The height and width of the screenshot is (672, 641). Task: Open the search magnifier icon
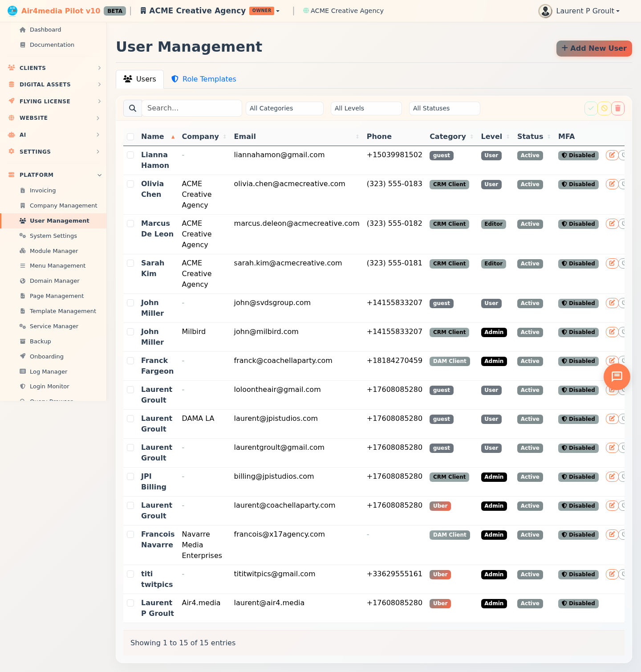132,108
